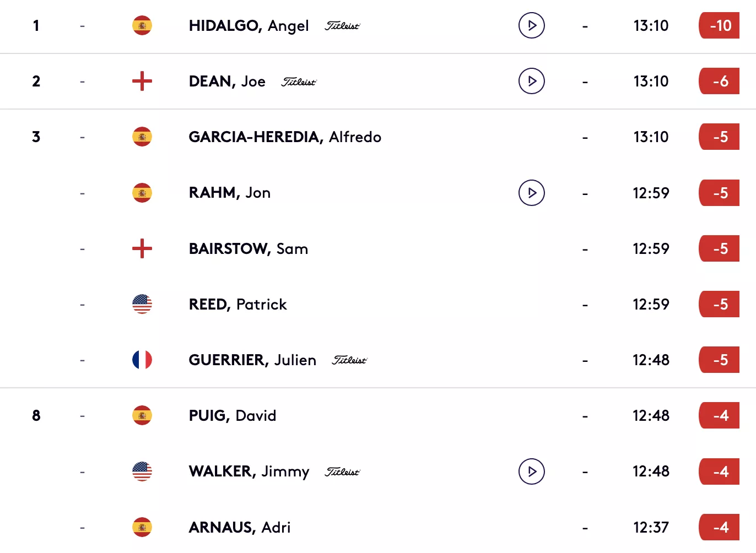756x553 pixels.
Task: Click Patrick Reed's 12:59 tee time
Action: point(651,305)
